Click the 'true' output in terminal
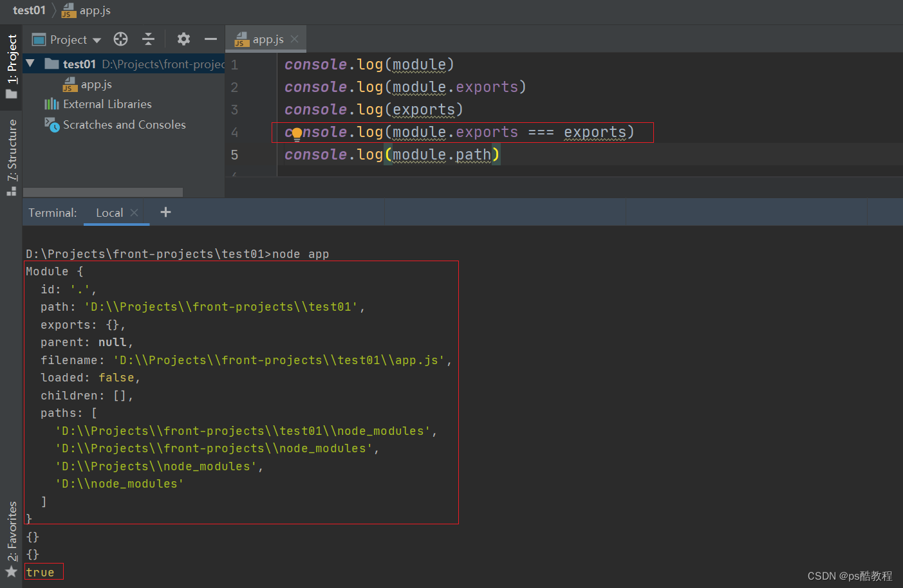The height and width of the screenshot is (588, 903). [40, 572]
